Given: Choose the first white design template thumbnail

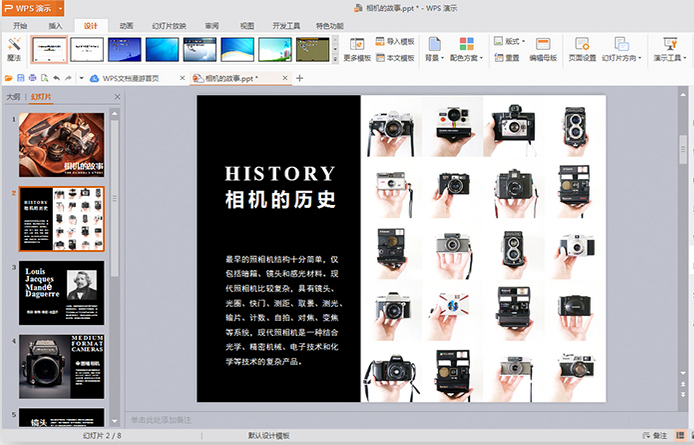Looking at the screenshot, I should (50, 49).
